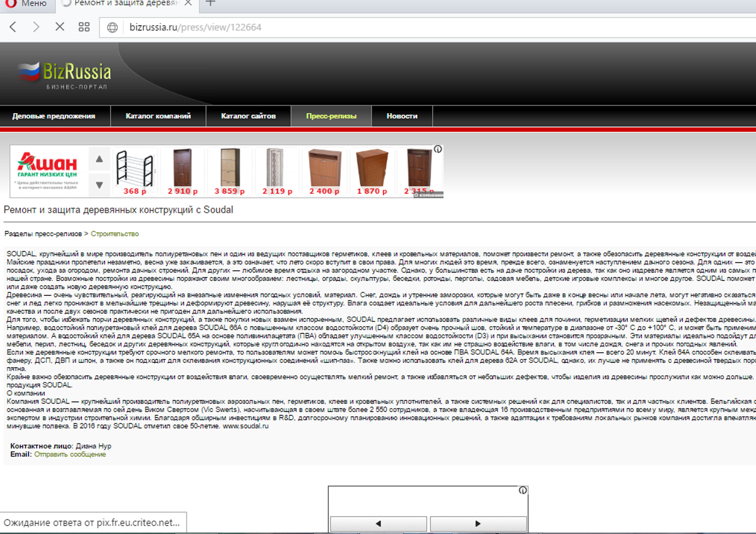Click the site info globe icon
Viewport: 756px width, 534px height.
(112, 27)
